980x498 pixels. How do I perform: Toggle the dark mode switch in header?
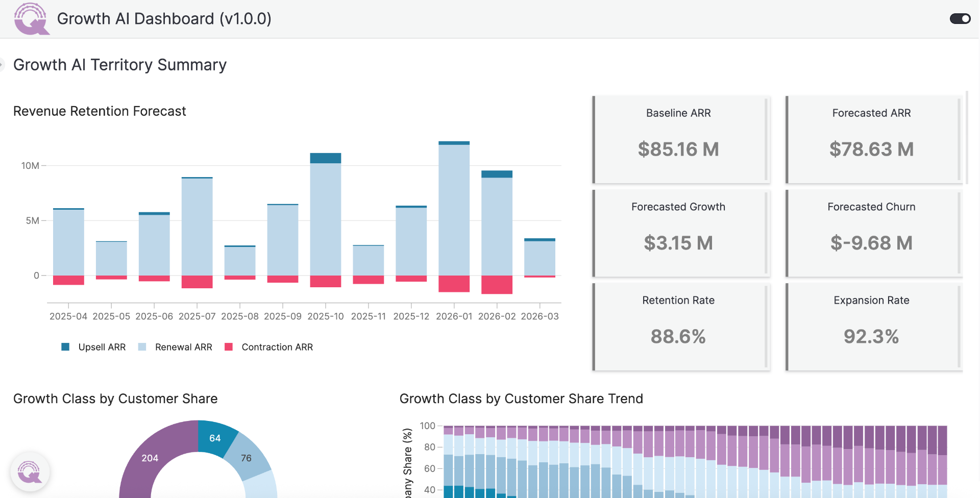pos(960,19)
